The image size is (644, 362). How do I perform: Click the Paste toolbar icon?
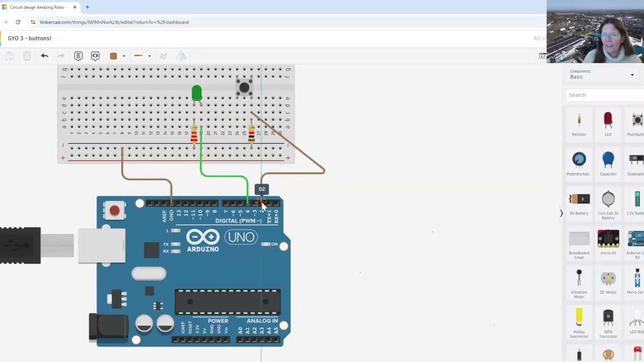[x=10, y=56]
